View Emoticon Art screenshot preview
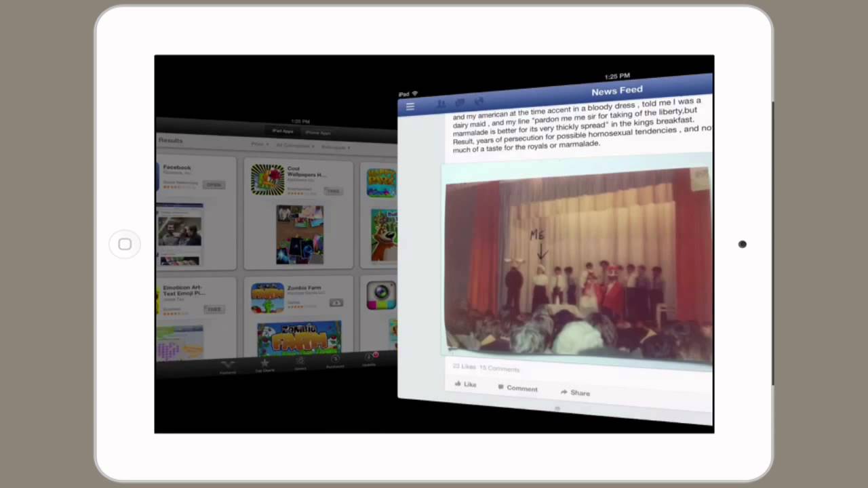868x488 pixels. pos(180,342)
